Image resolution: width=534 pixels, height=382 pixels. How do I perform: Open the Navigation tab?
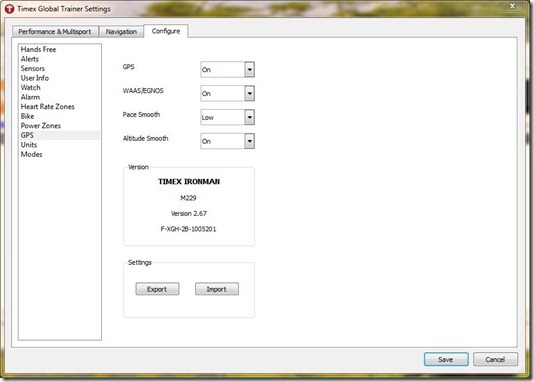click(121, 32)
